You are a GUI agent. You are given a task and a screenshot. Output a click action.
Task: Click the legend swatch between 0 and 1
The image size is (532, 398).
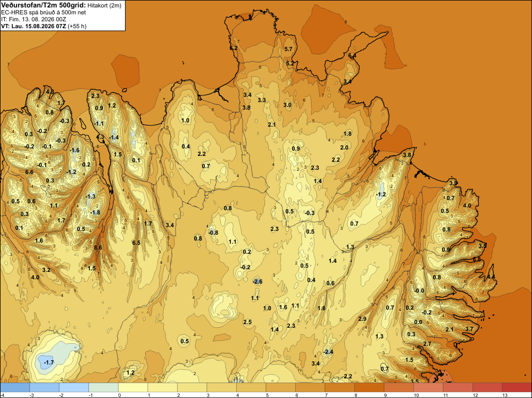click(x=133, y=387)
